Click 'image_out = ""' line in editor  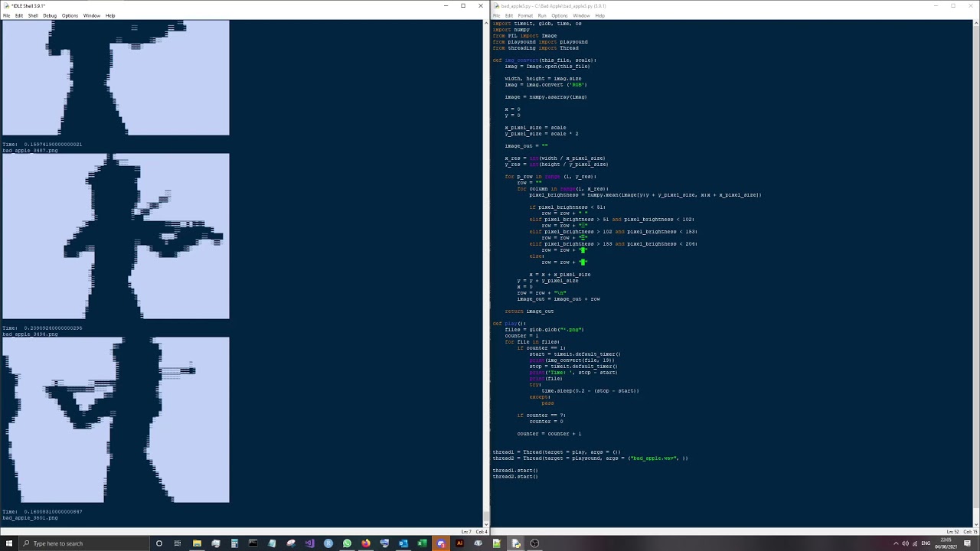[526, 146]
